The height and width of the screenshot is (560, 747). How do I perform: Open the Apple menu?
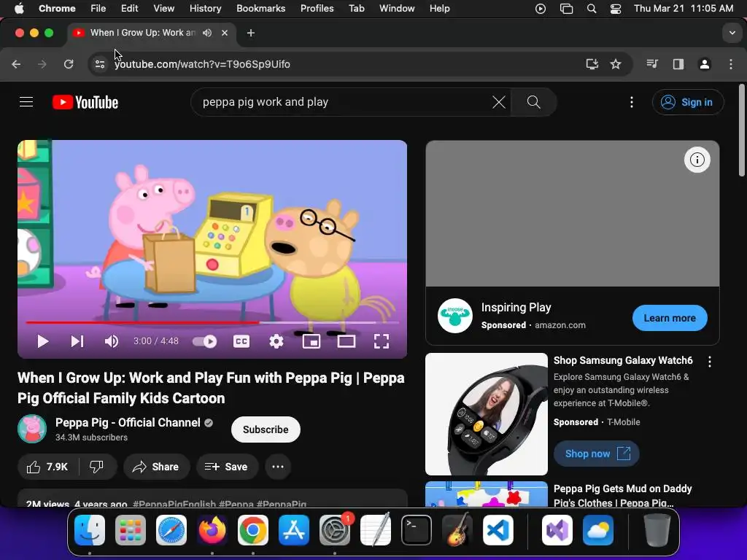[x=18, y=8]
